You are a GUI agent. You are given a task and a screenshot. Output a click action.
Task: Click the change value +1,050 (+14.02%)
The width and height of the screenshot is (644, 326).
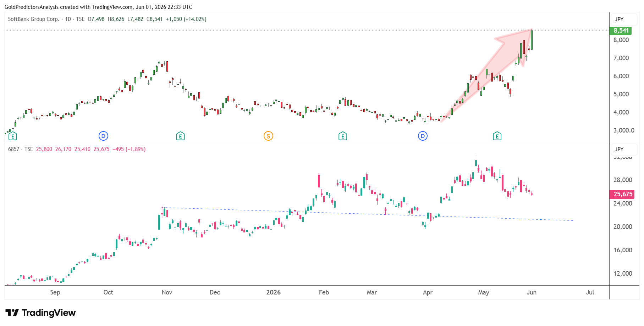[186, 19]
